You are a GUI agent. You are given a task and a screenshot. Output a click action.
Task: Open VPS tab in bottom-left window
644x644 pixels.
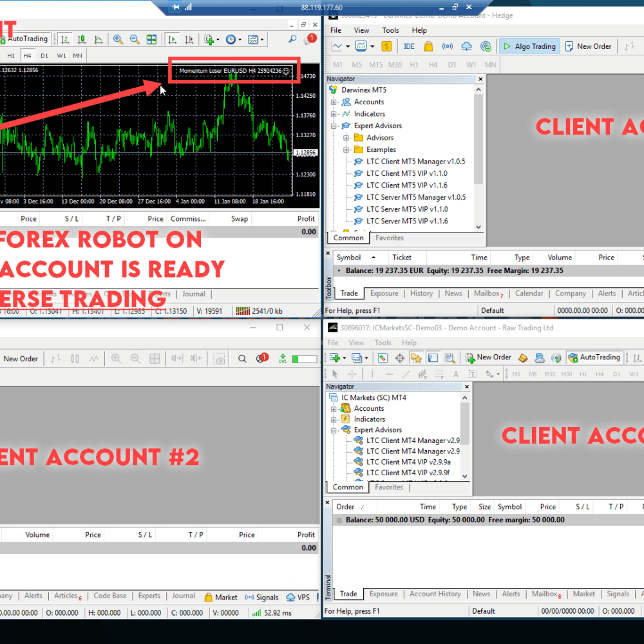(298, 597)
